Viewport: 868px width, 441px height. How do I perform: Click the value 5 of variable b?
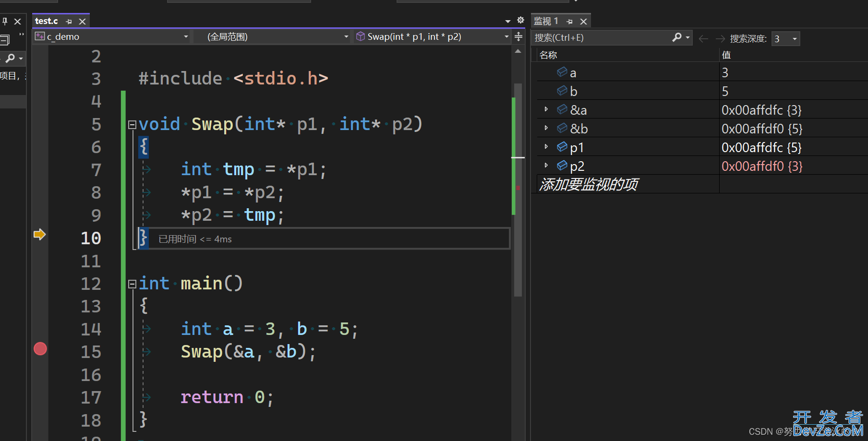coord(725,91)
